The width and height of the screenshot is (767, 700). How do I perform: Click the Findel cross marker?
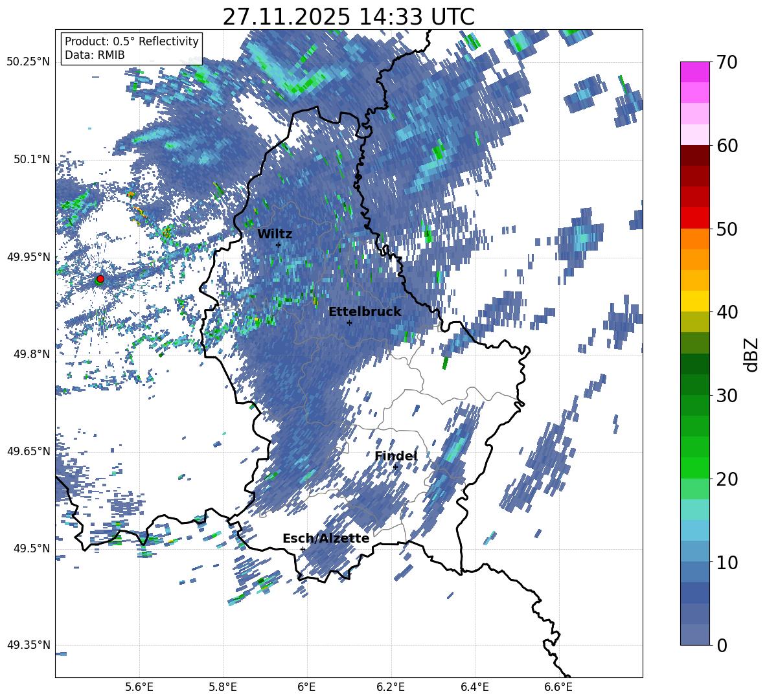[x=395, y=467]
